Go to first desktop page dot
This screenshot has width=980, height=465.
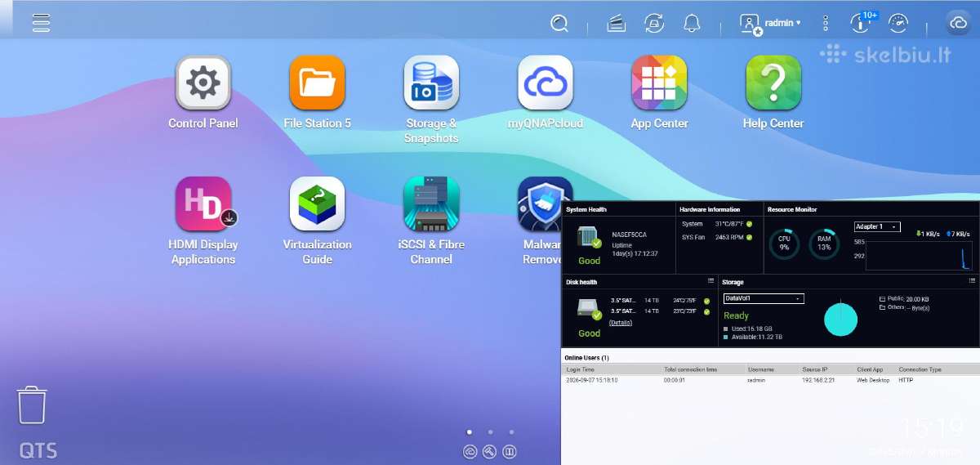coord(469,431)
